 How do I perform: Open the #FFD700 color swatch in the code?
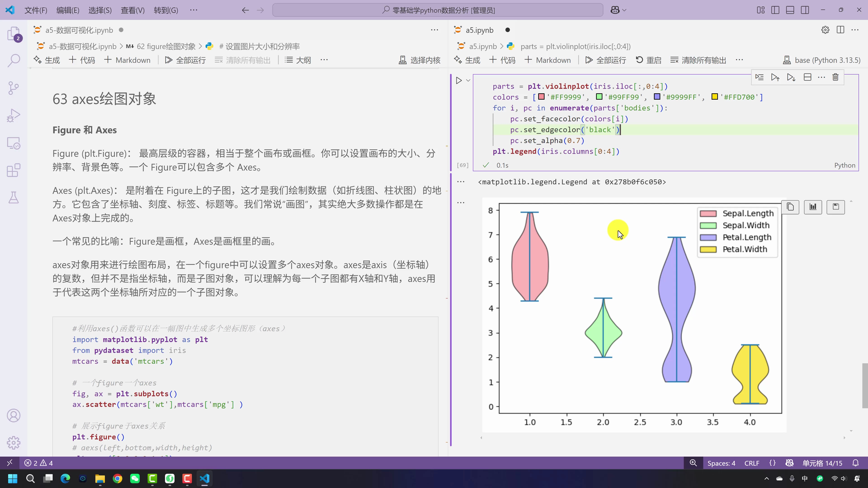tap(714, 97)
